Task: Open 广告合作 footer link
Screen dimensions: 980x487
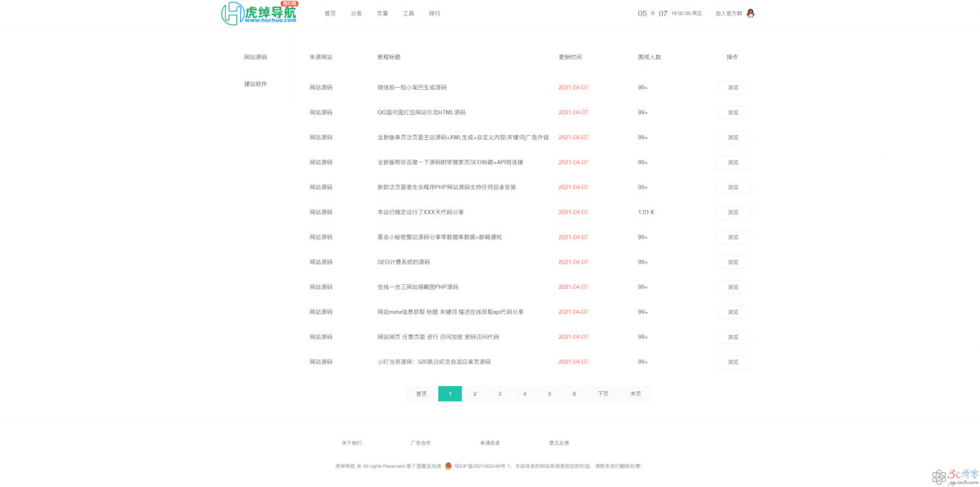Action: pos(421,443)
